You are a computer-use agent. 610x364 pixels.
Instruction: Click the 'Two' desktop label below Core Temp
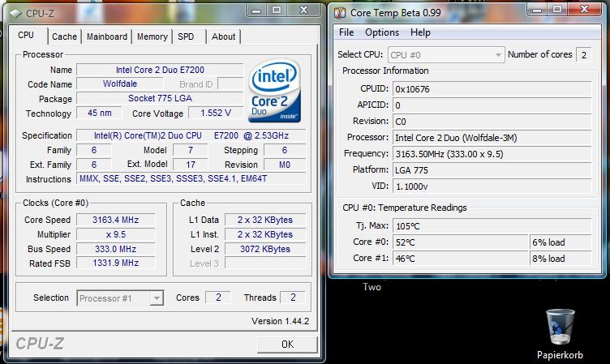click(372, 287)
